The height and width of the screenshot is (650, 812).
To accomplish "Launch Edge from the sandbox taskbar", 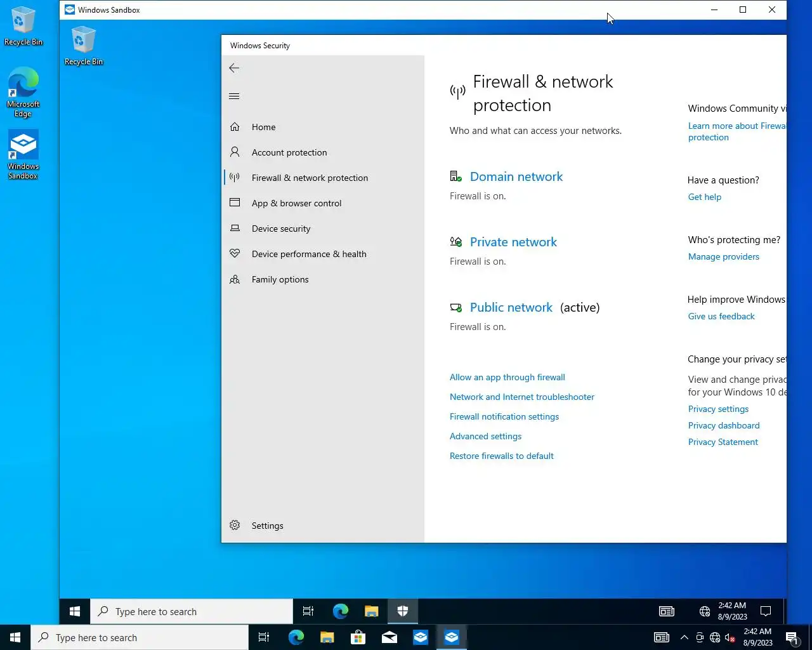I will (x=341, y=611).
